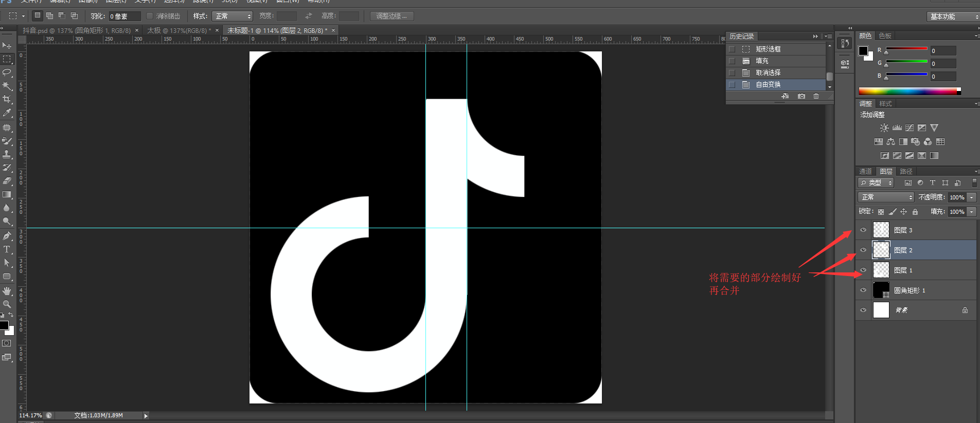This screenshot has width=980, height=423.
Task: Select the Zoom tool
Action: click(x=7, y=304)
